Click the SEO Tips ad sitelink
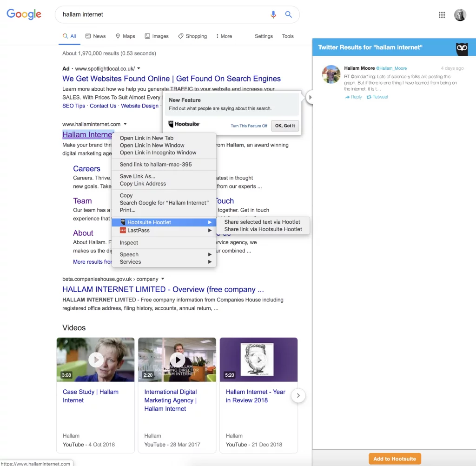The width and height of the screenshot is (476, 466). [73, 106]
